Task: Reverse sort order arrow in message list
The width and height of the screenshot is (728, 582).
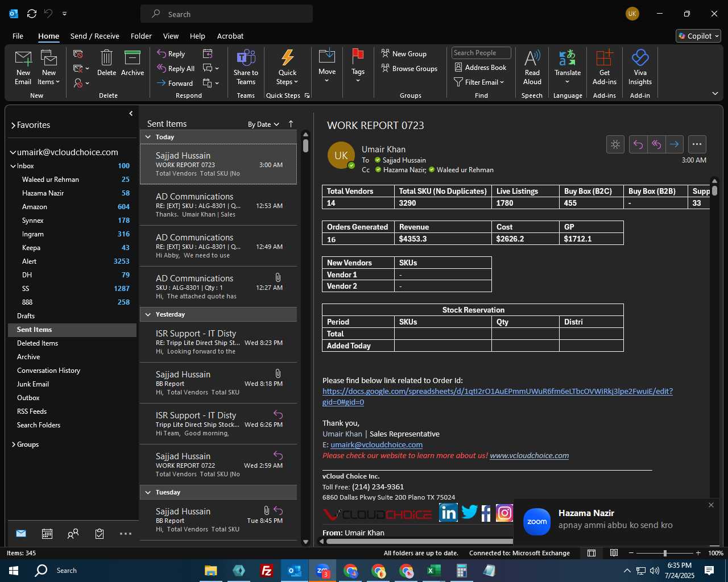Action: click(x=291, y=124)
